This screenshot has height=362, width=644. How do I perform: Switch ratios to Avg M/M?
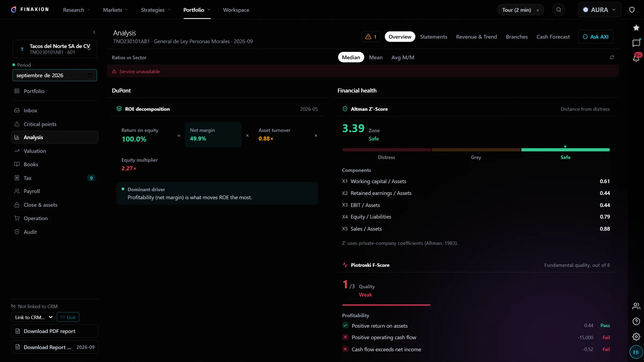click(403, 57)
